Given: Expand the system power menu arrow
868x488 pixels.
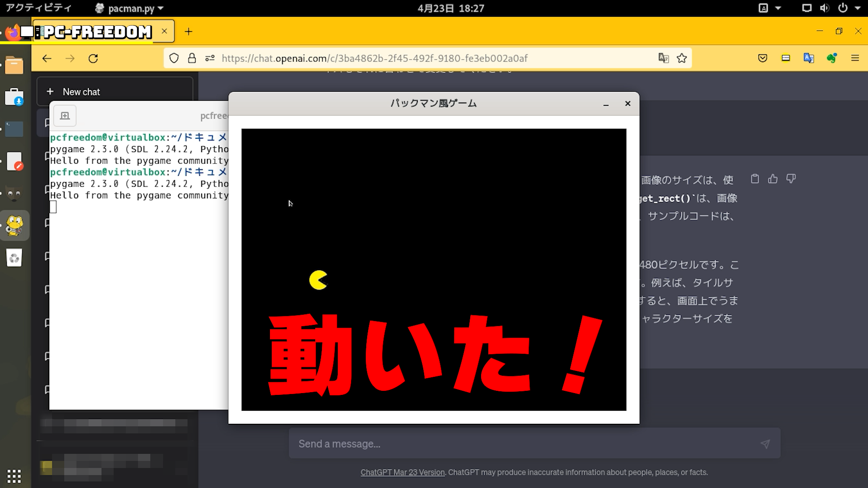Looking at the screenshot, I should pos(858,8).
